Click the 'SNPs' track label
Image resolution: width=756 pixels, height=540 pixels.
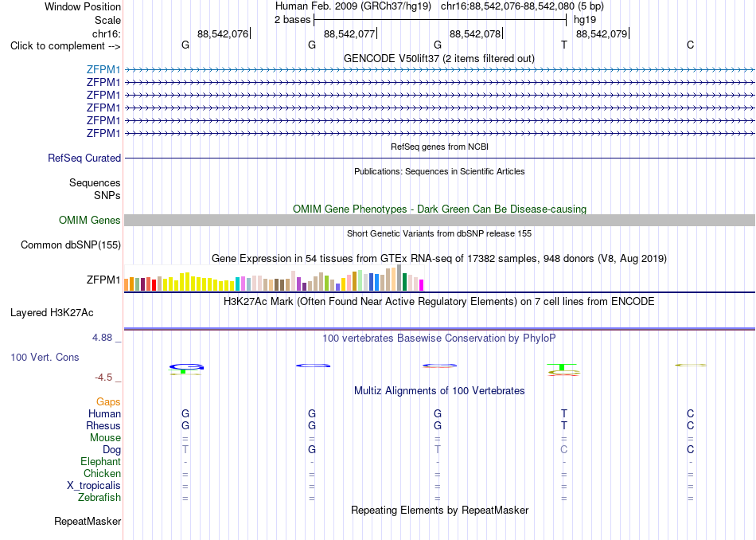point(107,195)
